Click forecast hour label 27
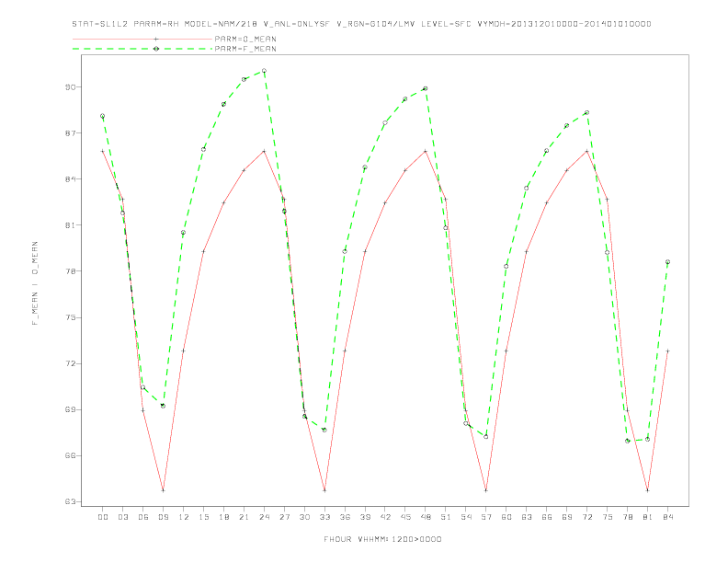This screenshot has height=563, width=728. [x=284, y=517]
